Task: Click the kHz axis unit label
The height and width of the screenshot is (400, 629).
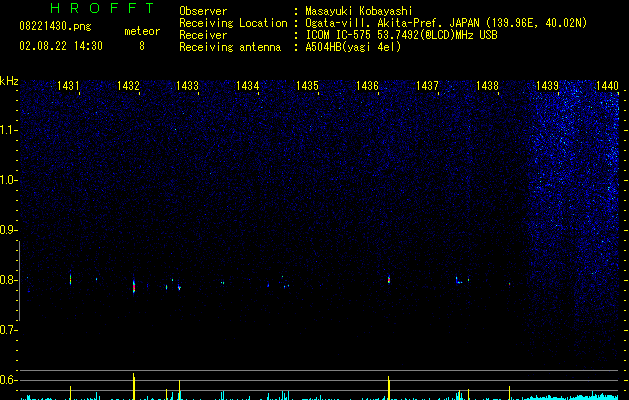Action: (9, 81)
